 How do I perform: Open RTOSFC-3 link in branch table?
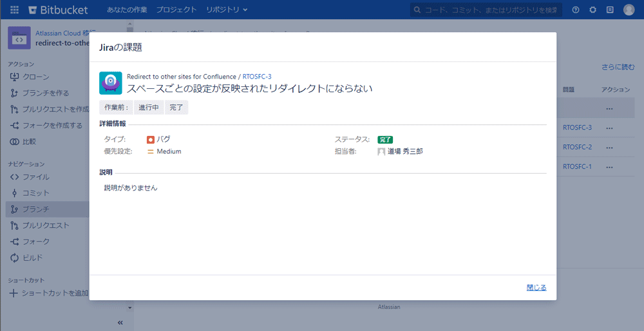(x=577, y=128)
